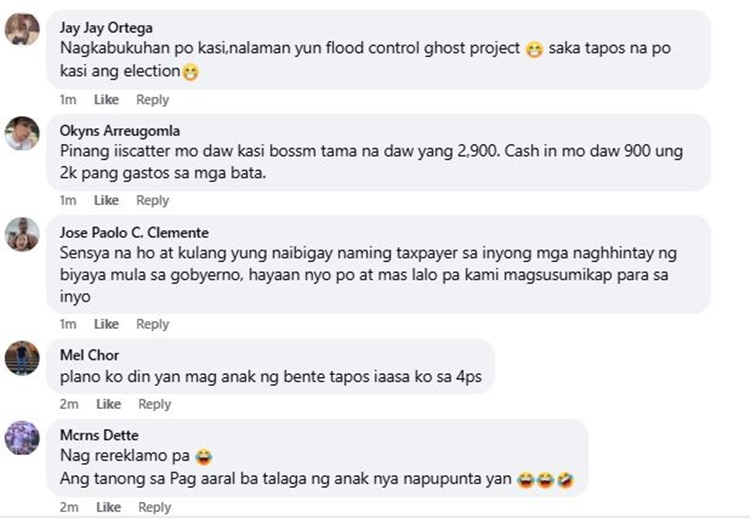The height and width of the screenshot is (518, 750).
Task: Open Mel Chor name link
Action: tap(89, 355)
